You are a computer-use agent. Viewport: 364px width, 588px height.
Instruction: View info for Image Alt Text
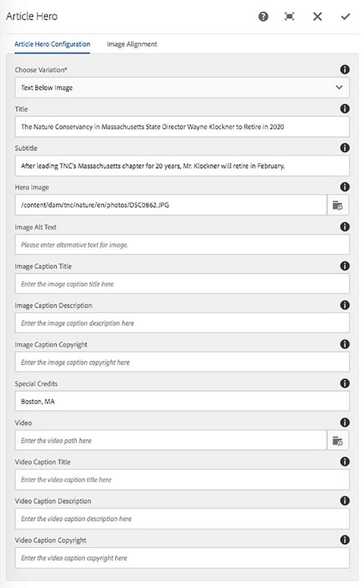pyautogui.click(x=344, y=226)
